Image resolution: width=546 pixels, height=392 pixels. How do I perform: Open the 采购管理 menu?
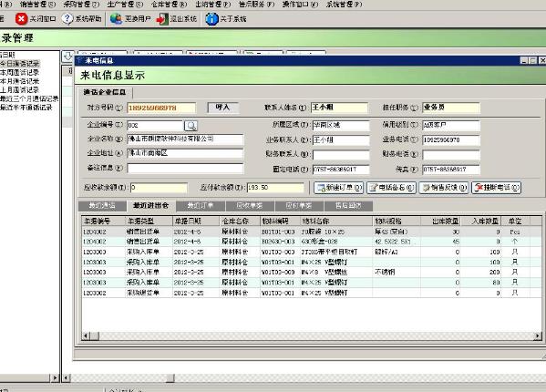pos(81,5)
